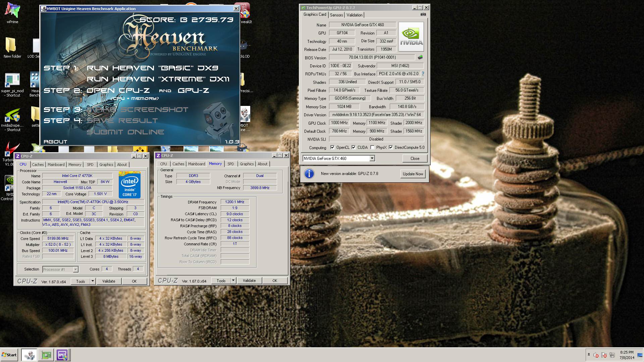Click Open CPU-Z in Heaven app
This screenshot has height=362, width=644.
[x=119, y=90]
